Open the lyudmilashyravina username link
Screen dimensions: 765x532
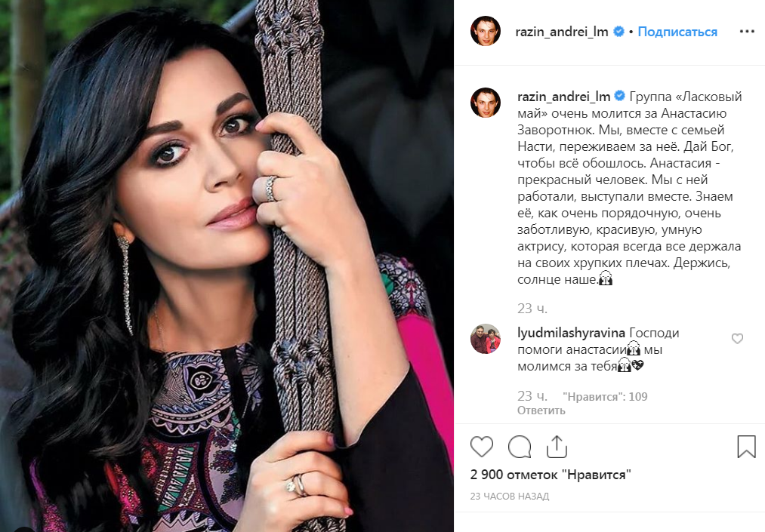click(x=571, y=333)
